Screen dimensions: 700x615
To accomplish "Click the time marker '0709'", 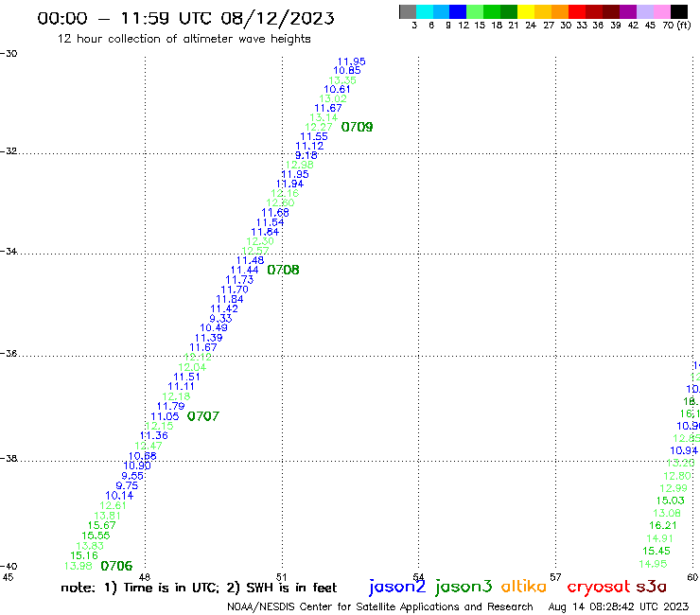I will pos(357,128).
